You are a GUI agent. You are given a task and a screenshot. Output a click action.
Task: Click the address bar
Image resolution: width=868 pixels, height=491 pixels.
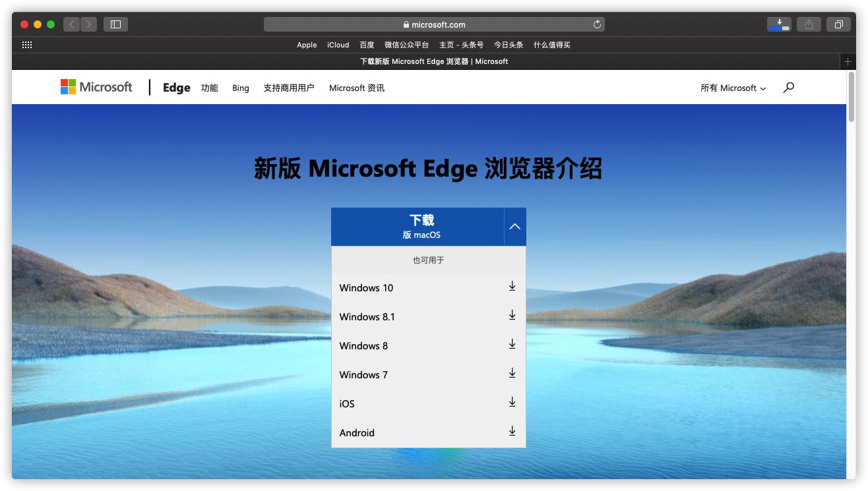tap(434, 24)
